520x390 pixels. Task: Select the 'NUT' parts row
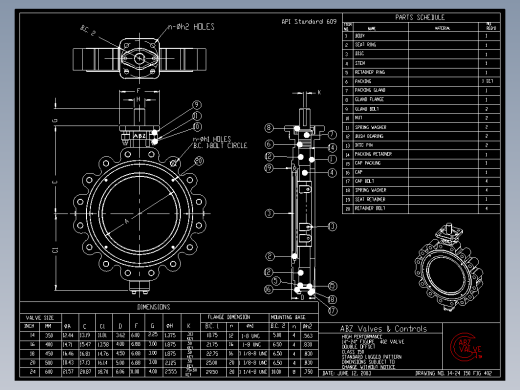point(421,118)
